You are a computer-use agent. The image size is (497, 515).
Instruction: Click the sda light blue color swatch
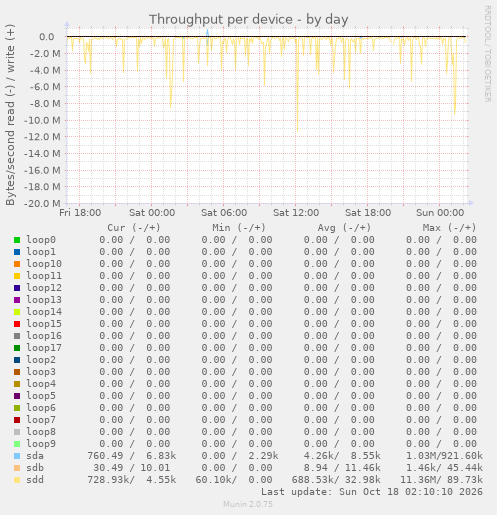17,456
